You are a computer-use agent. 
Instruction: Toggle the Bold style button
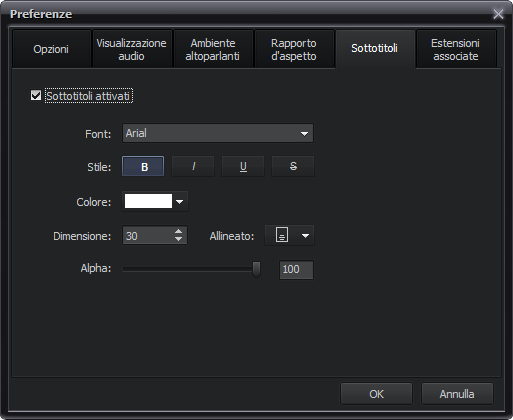pyautogui.click(x=143, y=166)
